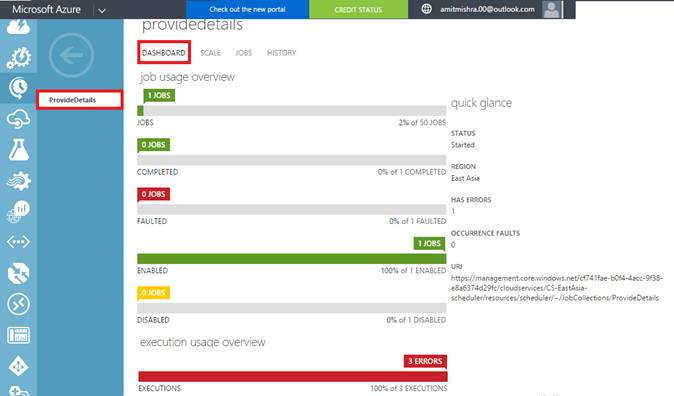Open the Scheduler clock icon in sidebar
Screen dimensions: 674x396
click(x=18, y=88)
